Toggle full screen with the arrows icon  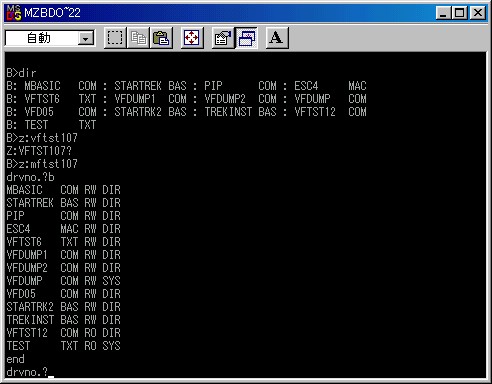(192, 38)
